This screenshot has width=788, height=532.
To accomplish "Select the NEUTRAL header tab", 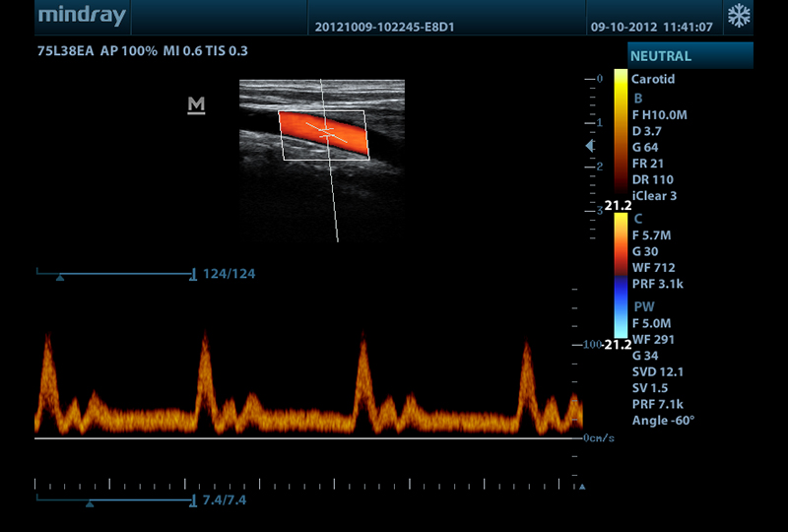I will click(x=690, y=56).
